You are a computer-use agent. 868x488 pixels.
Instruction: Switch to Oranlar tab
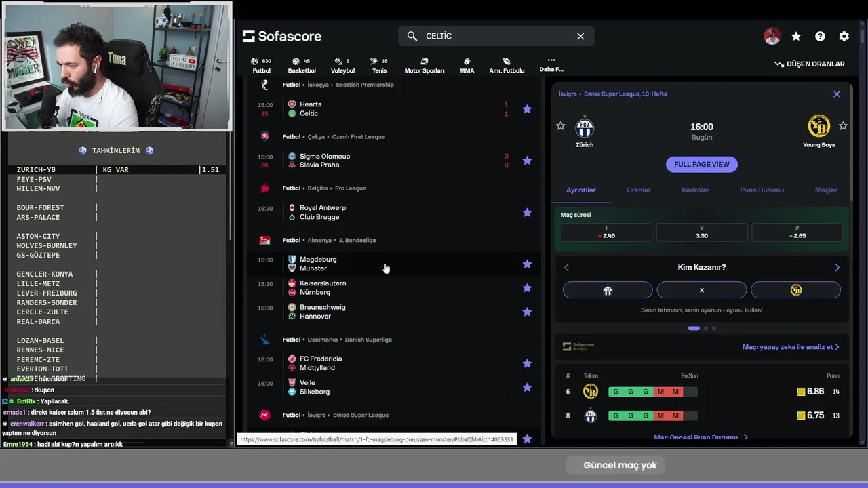pos(638,190)
